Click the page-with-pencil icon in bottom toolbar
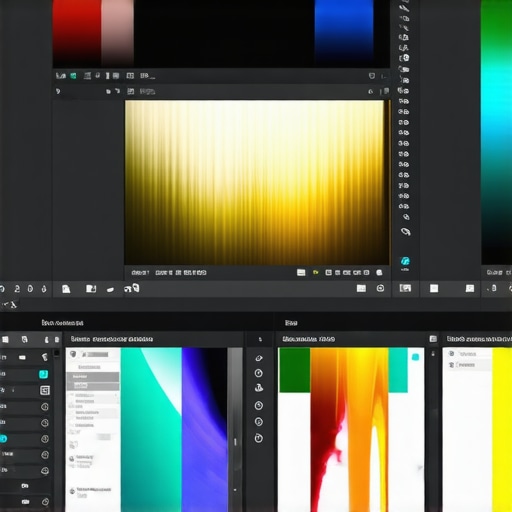This screenshot has width=512, height=512. 91,289
